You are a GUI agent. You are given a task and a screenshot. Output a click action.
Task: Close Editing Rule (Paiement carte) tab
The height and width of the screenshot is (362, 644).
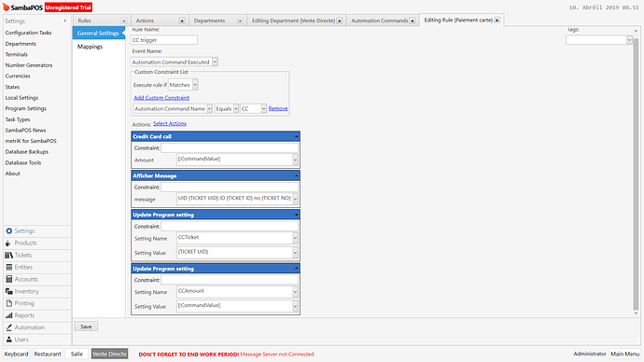[x=497, y=21]
